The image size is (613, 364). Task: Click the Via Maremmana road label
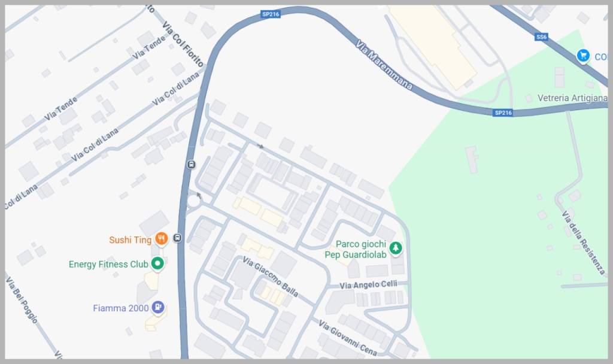click(384, 65)
